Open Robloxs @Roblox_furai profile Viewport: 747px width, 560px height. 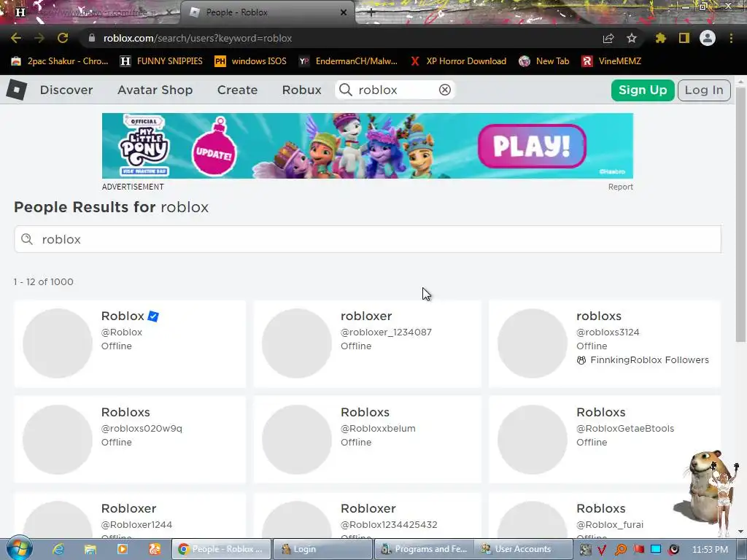(x=605, y=516)
